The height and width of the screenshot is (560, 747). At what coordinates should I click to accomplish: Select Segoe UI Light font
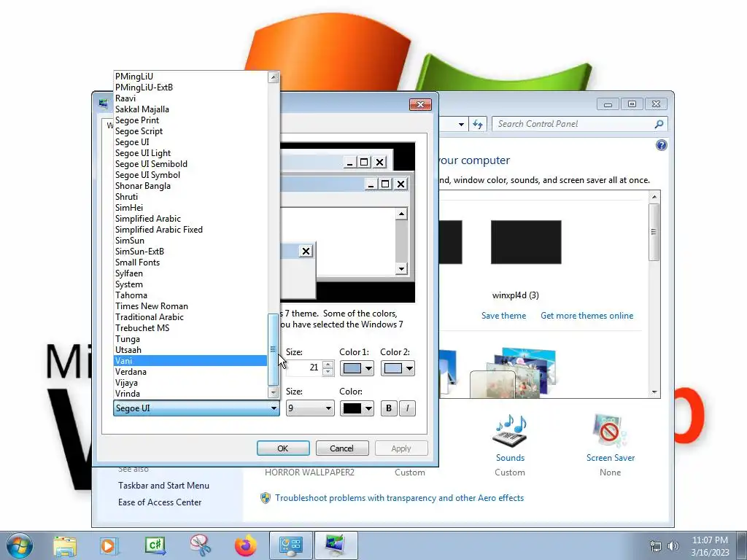tap(190, 153)
